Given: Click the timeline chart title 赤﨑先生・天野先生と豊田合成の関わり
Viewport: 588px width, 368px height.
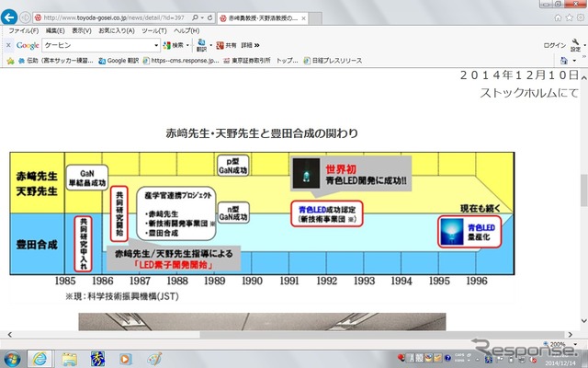Looking at the screenshot, I should (x=262, y=132).
